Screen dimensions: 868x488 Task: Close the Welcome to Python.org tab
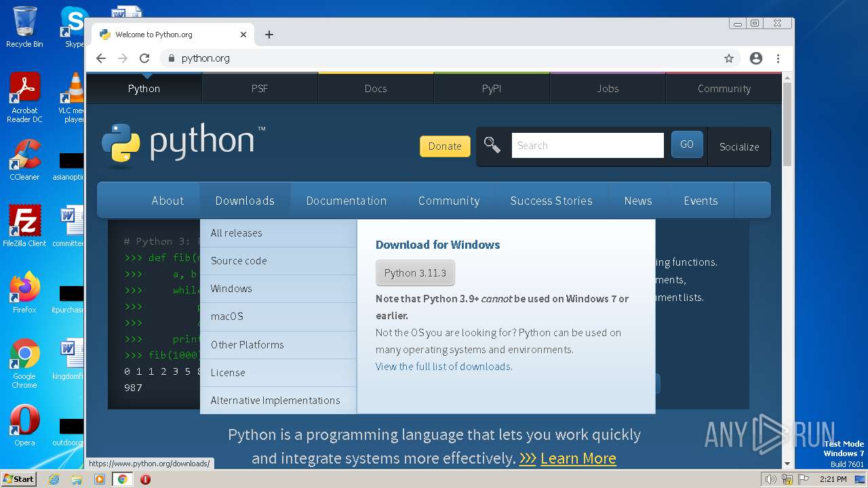[x=243, y=35]
